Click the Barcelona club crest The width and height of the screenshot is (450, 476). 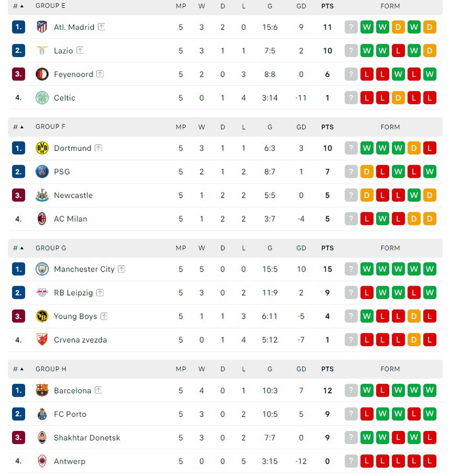pyautogui.click(x=42, y=390)
